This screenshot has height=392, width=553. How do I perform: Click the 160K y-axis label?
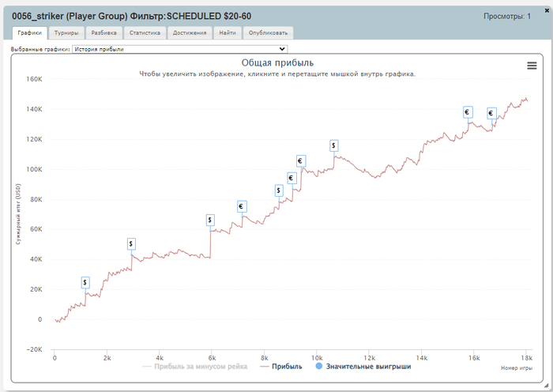point(34,79)
